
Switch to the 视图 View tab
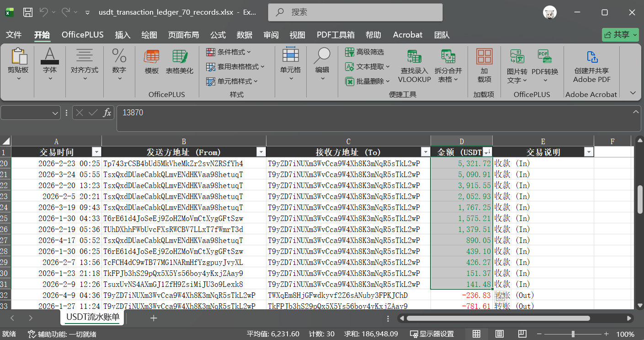pyautogui.click(x=298, y=35)
